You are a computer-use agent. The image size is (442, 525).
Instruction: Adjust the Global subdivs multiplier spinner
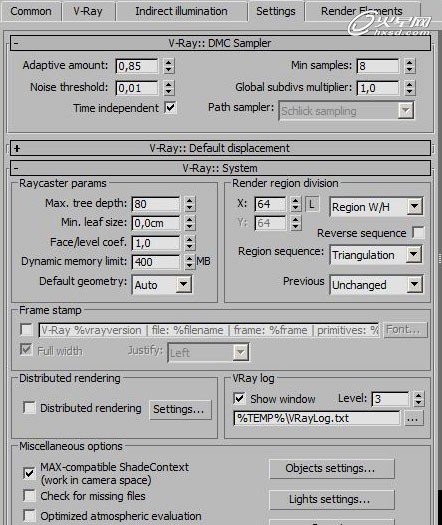click(410, 88)
